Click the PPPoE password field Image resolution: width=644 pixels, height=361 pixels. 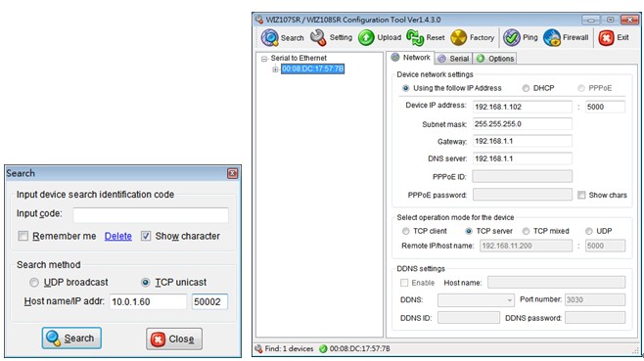[x=522, y=195]
